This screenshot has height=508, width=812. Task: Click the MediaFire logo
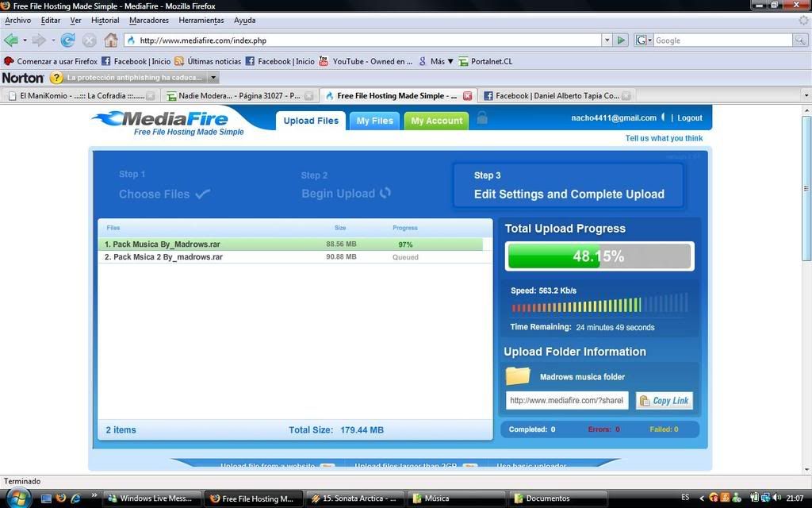coord(168,123)
